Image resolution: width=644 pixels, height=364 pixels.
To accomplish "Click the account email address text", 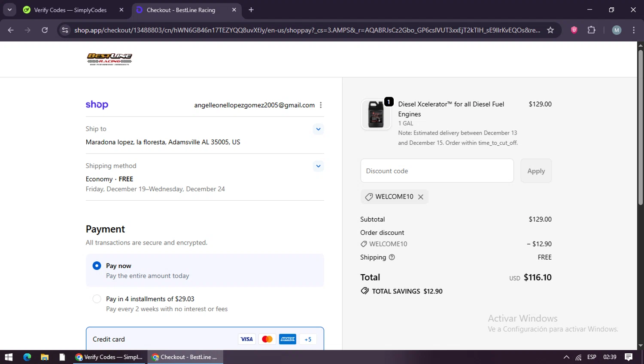I will click(254, 105).
